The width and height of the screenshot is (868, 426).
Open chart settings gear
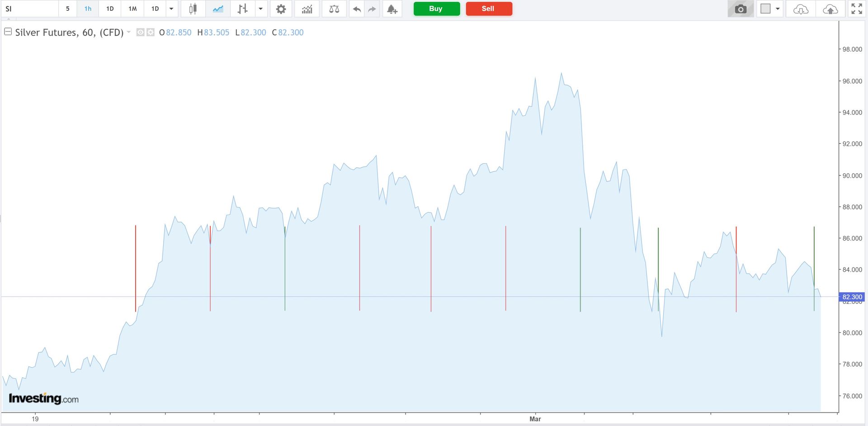pos(281,9)
